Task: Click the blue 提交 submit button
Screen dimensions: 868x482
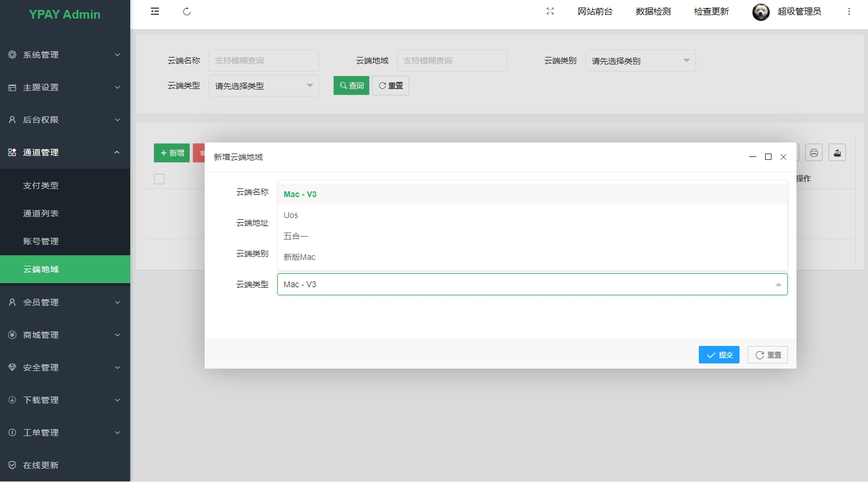Action: pos(719,355)
